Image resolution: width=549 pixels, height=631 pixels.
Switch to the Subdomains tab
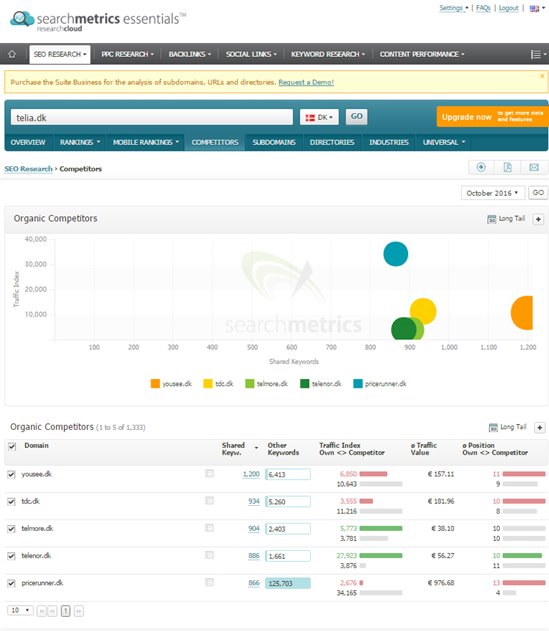click(274, 142)
